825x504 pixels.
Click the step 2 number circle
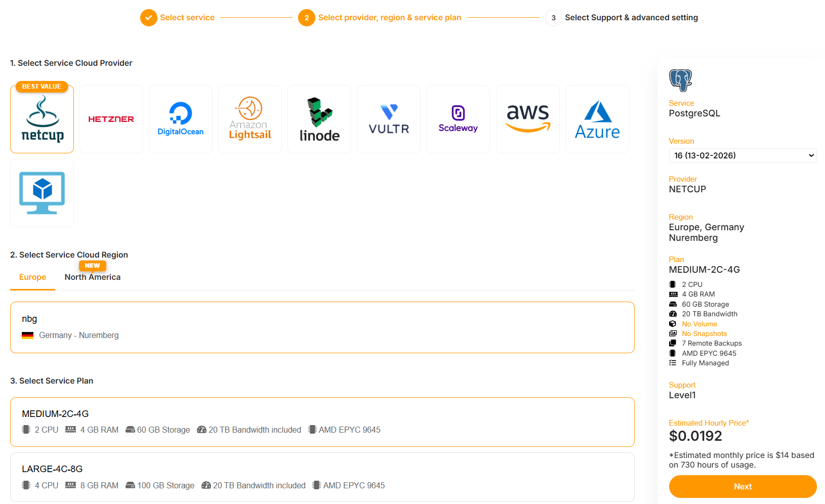coord(306,18)
